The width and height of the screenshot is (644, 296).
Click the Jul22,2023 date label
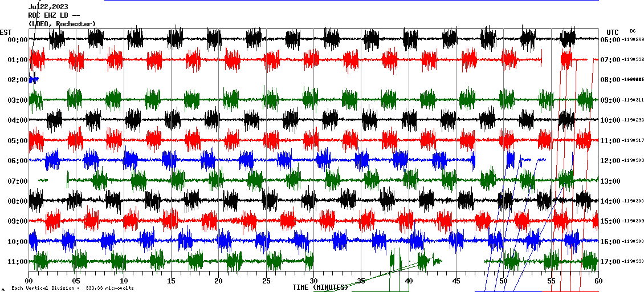pos(48,7)
